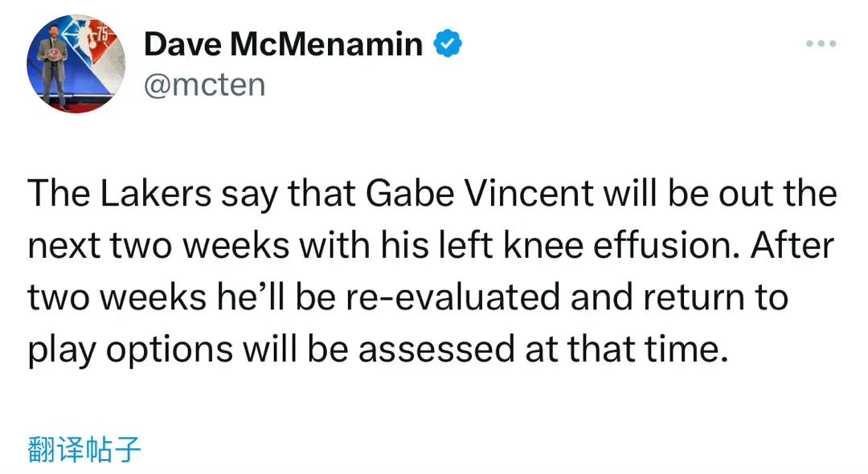The height and width of the screenshot is (474, 868).
Task: Open Dave McMenamin's profile picture
Action: 76,63
